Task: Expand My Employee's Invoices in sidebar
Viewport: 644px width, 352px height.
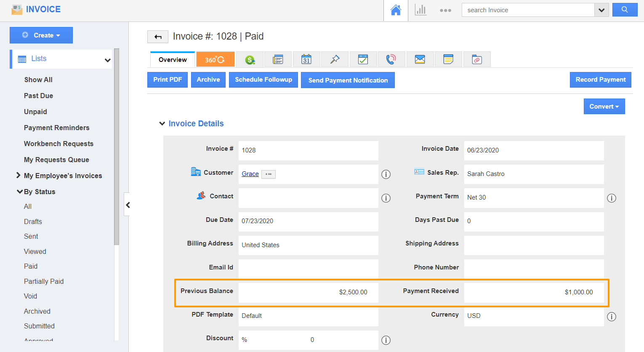Action: coord(18,176)
